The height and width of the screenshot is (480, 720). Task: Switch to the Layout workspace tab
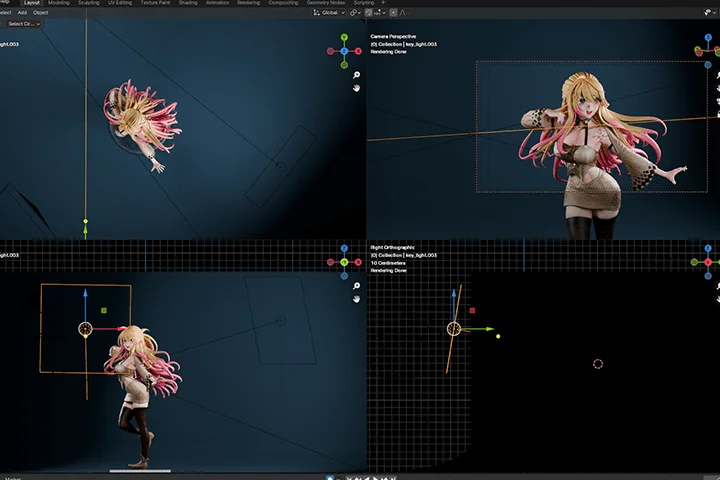coord(32,3)
